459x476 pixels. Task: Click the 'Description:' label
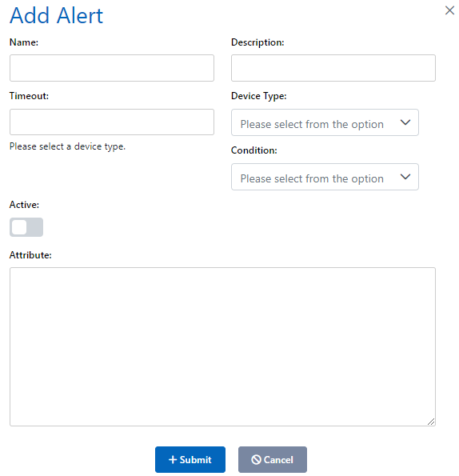coord(257,42)
